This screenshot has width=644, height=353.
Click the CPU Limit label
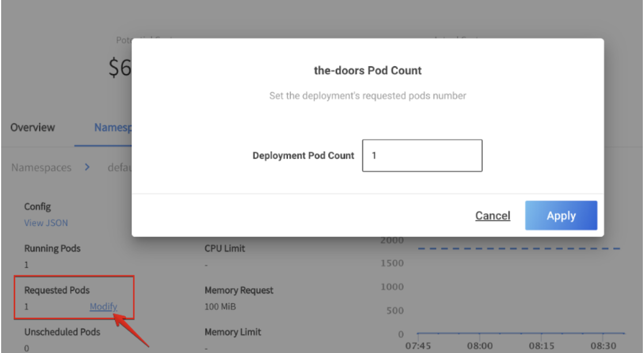(x=225, y=249)
